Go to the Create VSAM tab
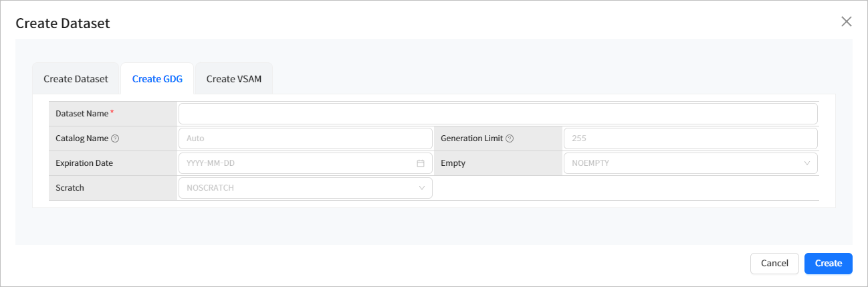This screenshot has height=287, width=868. point(233,79)
